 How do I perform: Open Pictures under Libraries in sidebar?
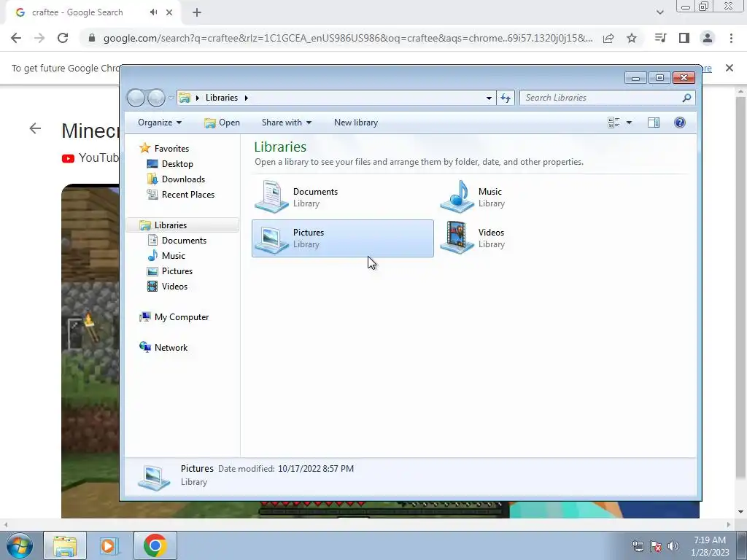pos(177,271)
